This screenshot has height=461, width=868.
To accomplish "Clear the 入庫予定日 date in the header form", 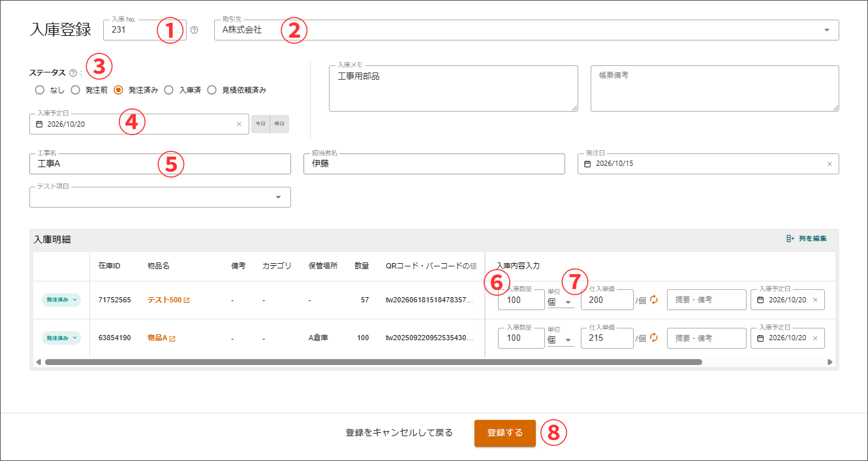I will tap(239, 124).
